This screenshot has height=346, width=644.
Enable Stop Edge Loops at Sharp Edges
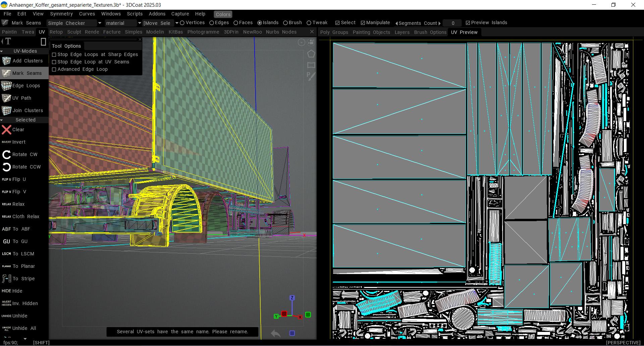pos(54,54)
